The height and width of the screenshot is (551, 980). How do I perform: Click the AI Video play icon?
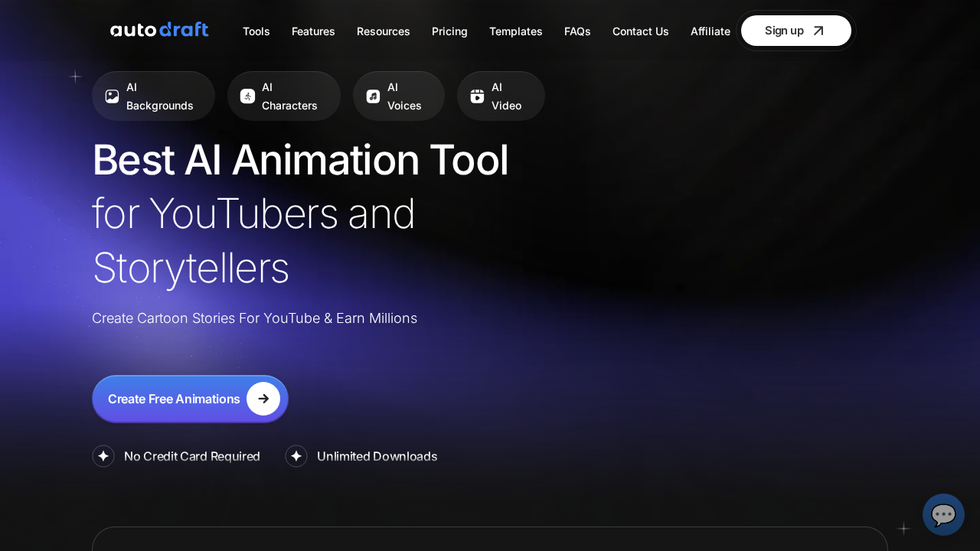(x=477, y=96)
